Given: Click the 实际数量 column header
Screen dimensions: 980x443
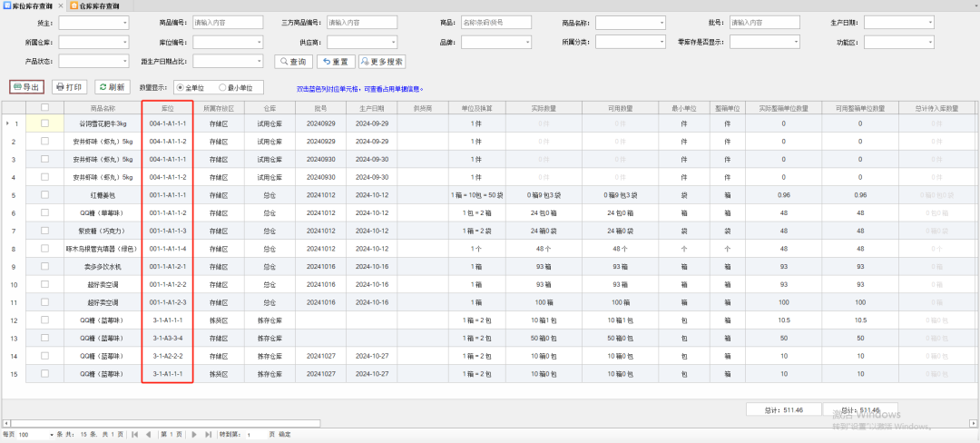Looking at the screenshot, I should click(x=544, y=107).
